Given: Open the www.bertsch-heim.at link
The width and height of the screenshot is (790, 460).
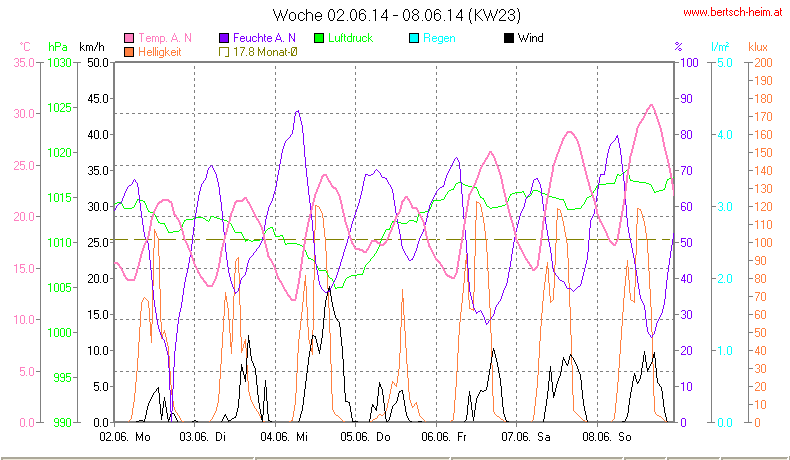Looking at the screenshot, I should [733, 12].
